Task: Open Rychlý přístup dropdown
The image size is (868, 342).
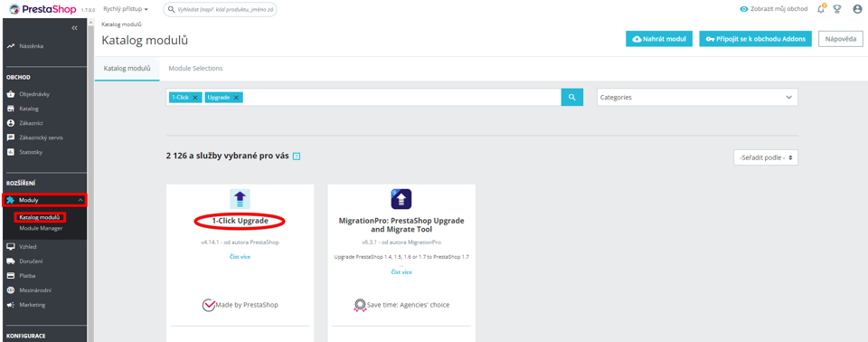Action: click(x=126, y=9)
